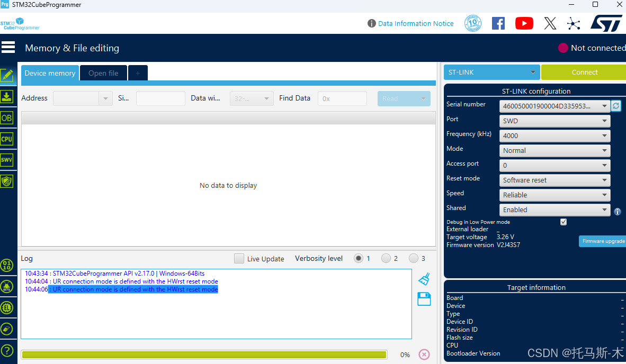626x364 pixels.
Task: Open the Speed Reliable dropdown
Action: [555, 195]
